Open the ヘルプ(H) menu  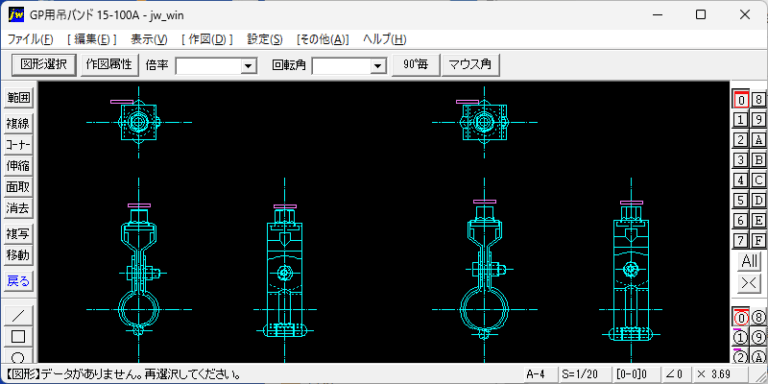tap(384, 39)
